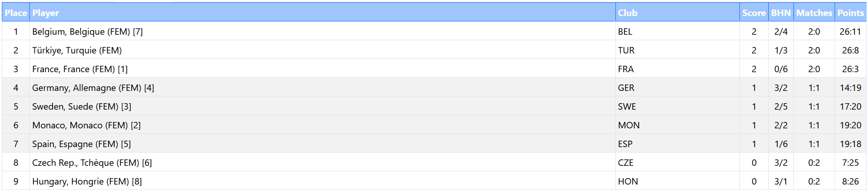Viewport: 868px width, 190px height.
Task: Click the BHN column header
Action: pyautogui.click(x=781, y=13)
